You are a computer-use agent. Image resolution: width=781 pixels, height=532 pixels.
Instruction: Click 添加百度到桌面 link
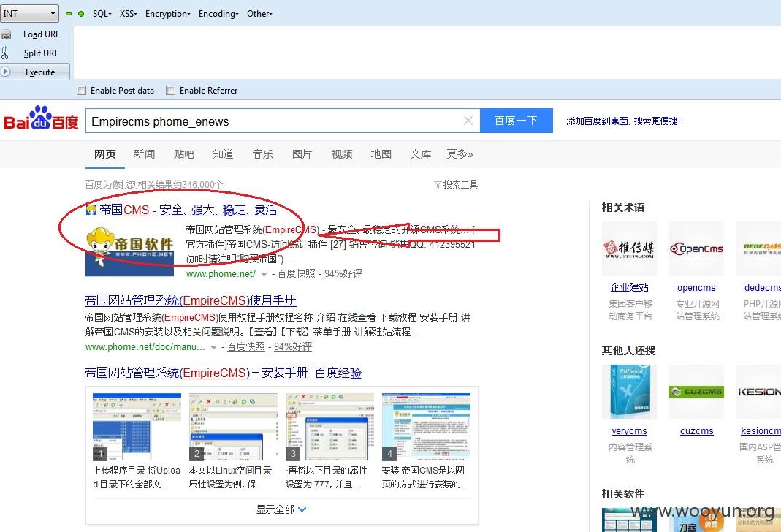(625, 121)
